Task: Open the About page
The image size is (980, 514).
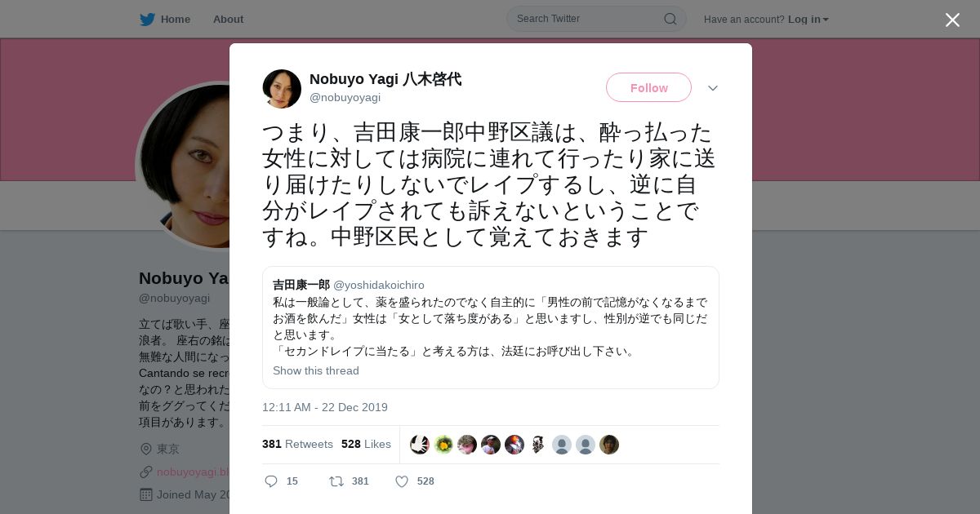Action: pyautogui.click(x=228, y=19)
